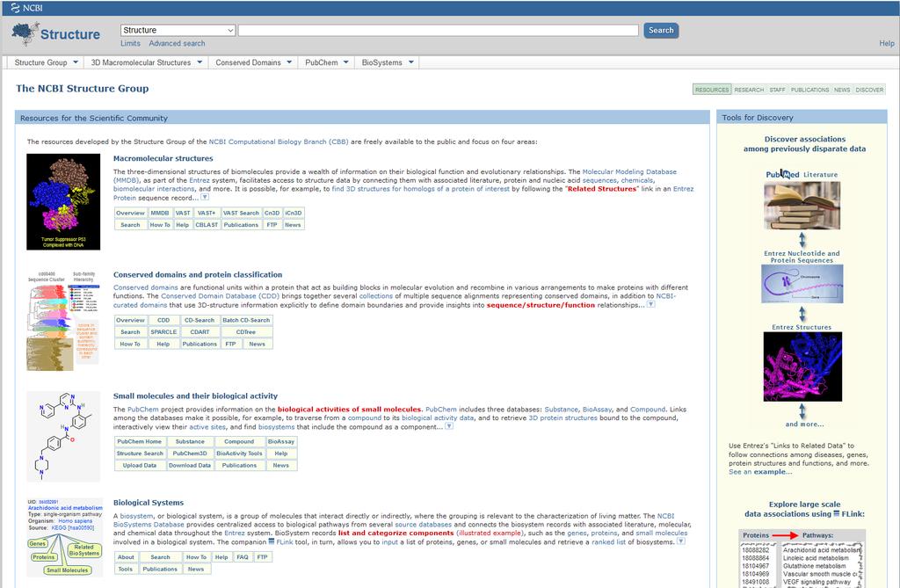
Task: Click the FLink icon in sidebar heading
Action: click(x=837, y=513)
